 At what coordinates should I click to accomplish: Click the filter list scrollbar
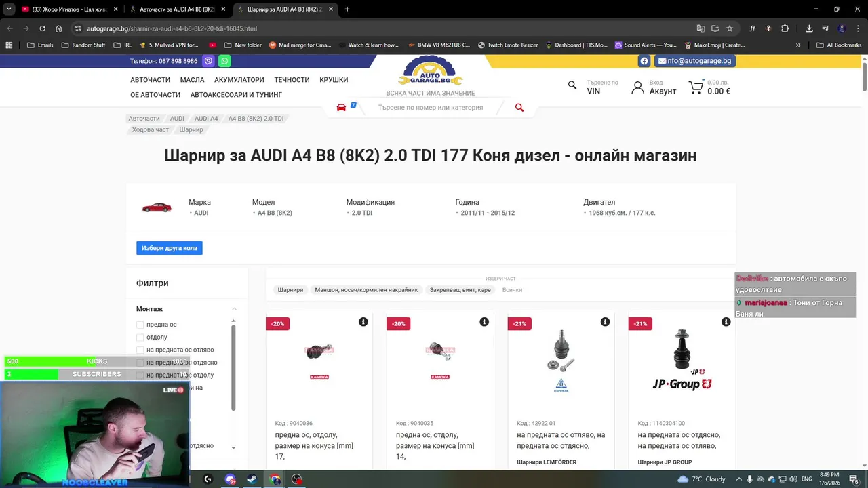(x=233, y=367)
